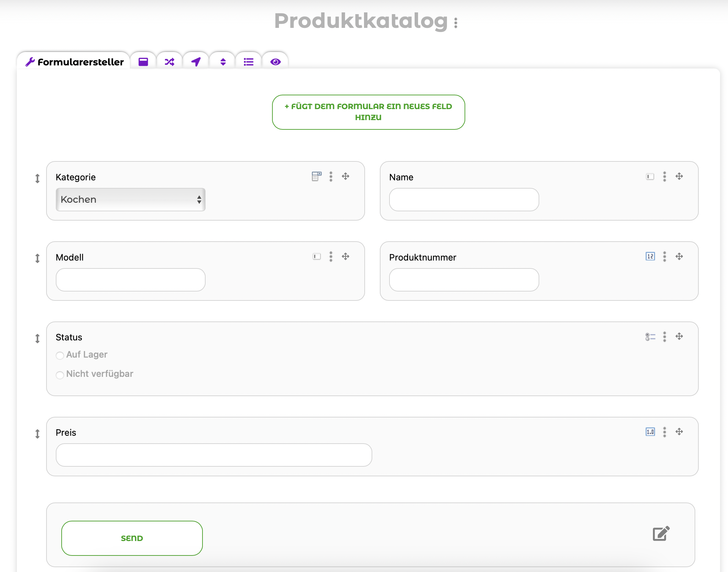Image resolution: width=728 pixels, height=572 pixels.
Task: Click the row resize arrow beside Preis
Action: tap(37, 434)
